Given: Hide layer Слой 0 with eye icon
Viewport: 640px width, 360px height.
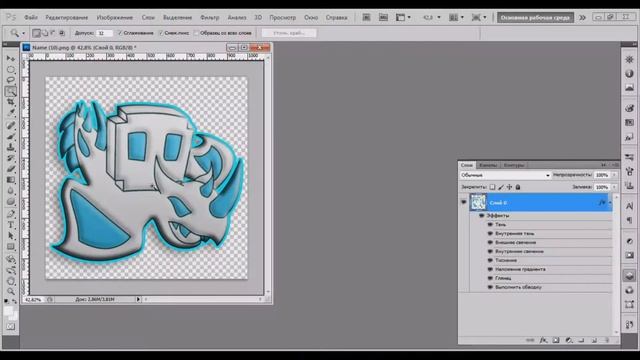Looking at the screenshot, I should coord(464,202).
